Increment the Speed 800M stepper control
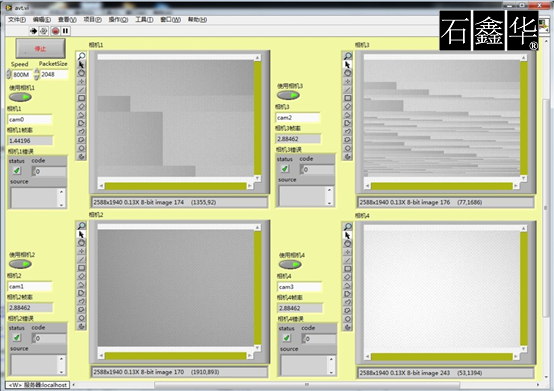The height and width of the screenshot is (391, 554). coord(8,72)
